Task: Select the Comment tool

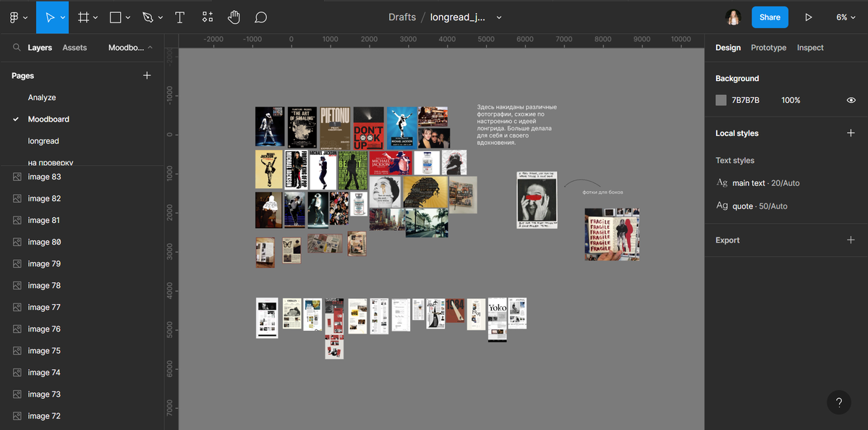Action: point(261,17)
